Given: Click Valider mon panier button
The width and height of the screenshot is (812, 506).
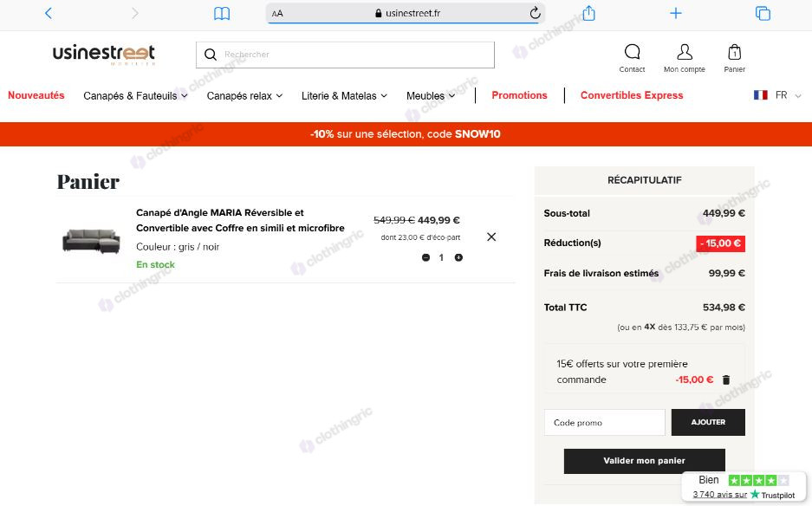Looking at the screenshot, I should tap(644, 461).
